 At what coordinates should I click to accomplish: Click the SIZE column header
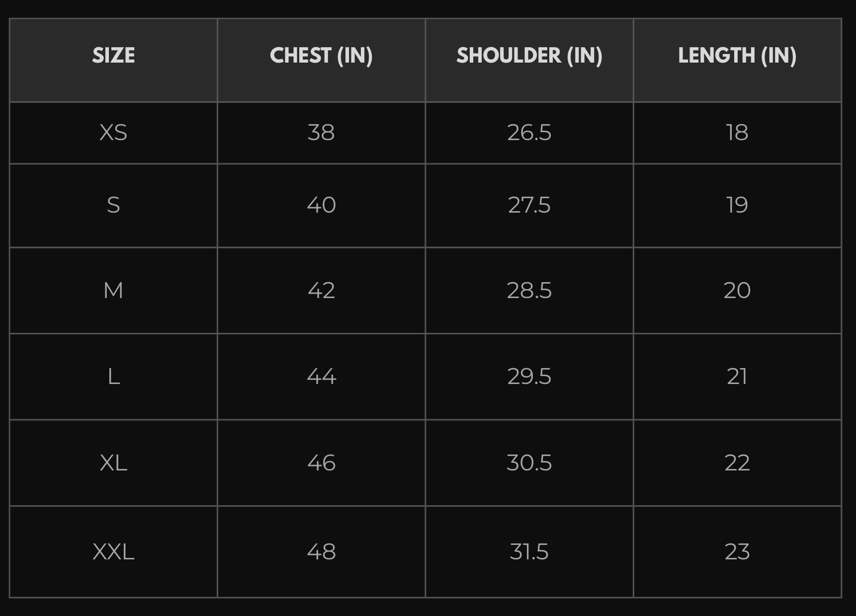click(x=113, y=56)
